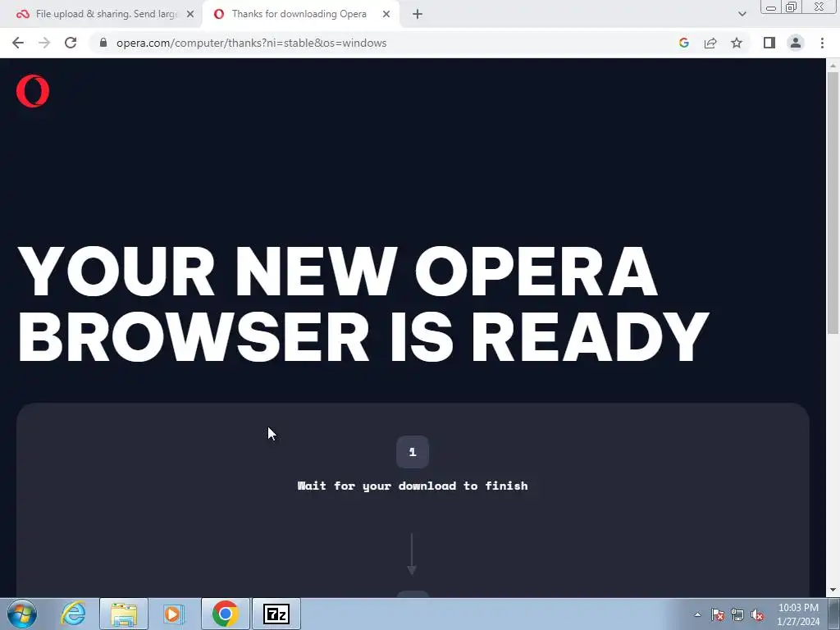Close the File upload & sharing tab
The width and height of the screenshot is (840, 630).
coord(190,15)
